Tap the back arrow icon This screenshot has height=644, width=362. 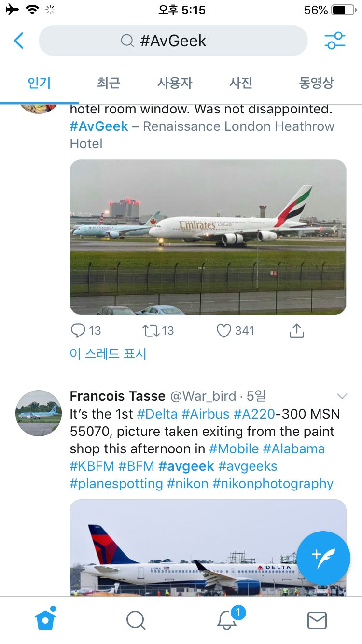click(x=19, y=41)
